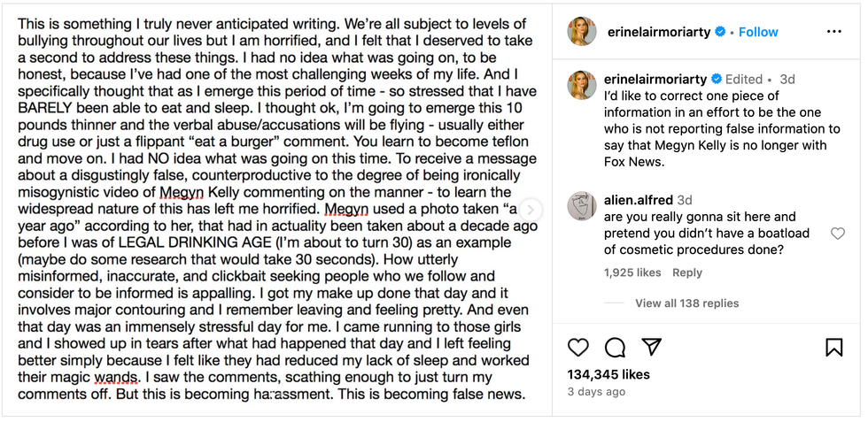Follow erinelairmoriarty

758,32
